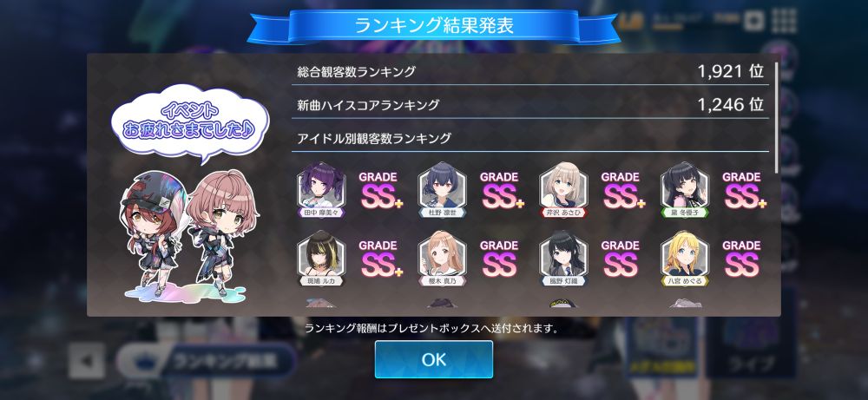This screenshot has width=868, height=400.
Task: Tap the plus icon near the grid menu
Action: [753, 22]
